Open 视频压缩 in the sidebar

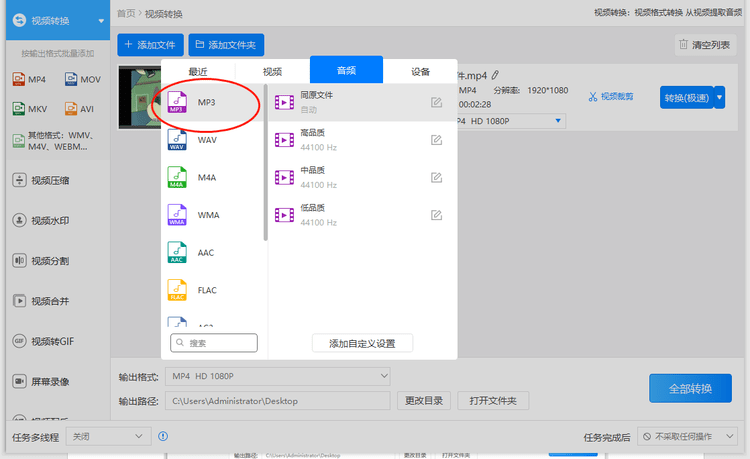[50, 180]
